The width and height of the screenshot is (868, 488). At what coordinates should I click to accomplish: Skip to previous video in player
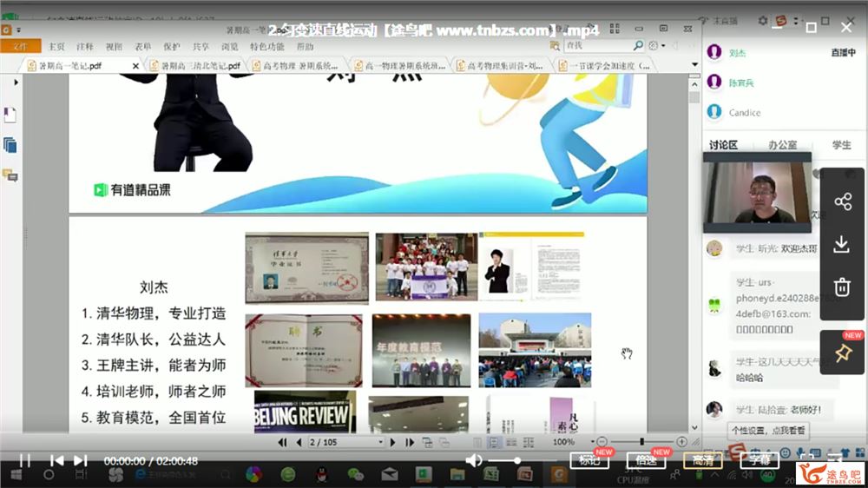click(x=56, y=461)
